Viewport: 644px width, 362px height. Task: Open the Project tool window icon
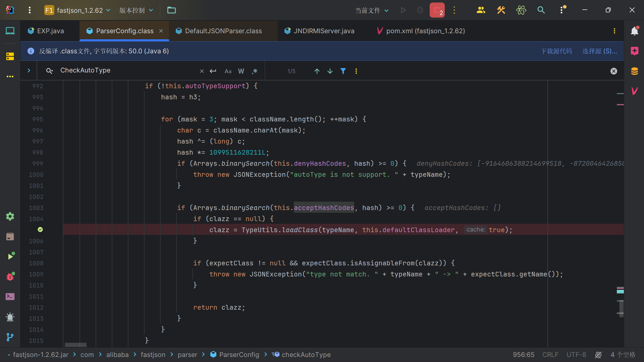(x=10, y=31)
